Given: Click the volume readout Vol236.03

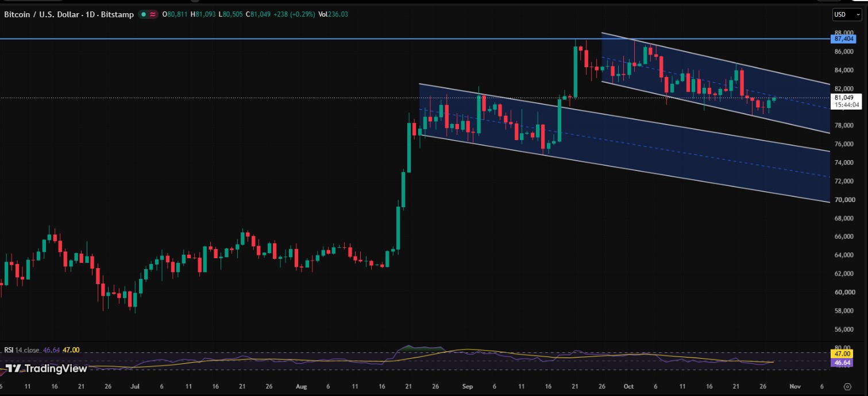Looking at the screenshot, I should pyautogui.click(x=333, y=14).
